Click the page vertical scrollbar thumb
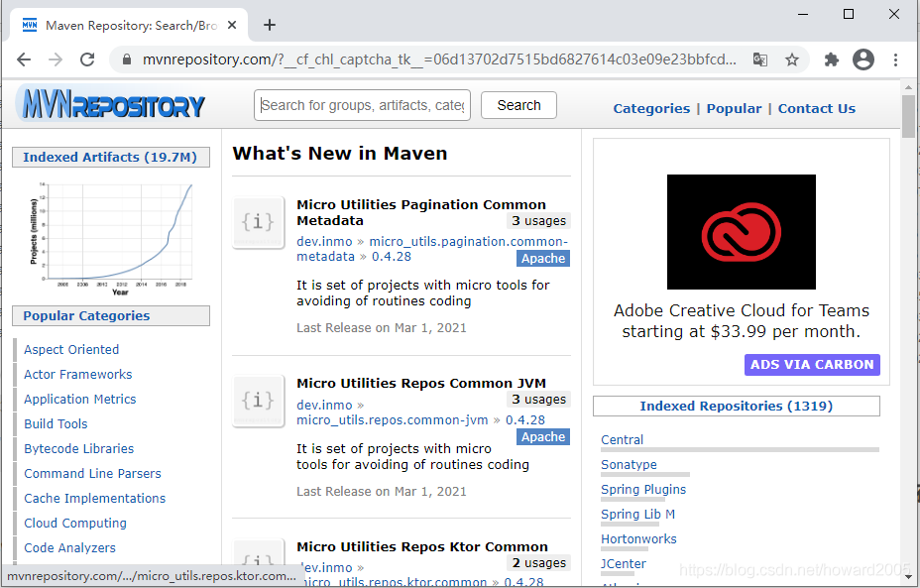Viewport: 920px width, 588px height. click(x=908, y=116)
